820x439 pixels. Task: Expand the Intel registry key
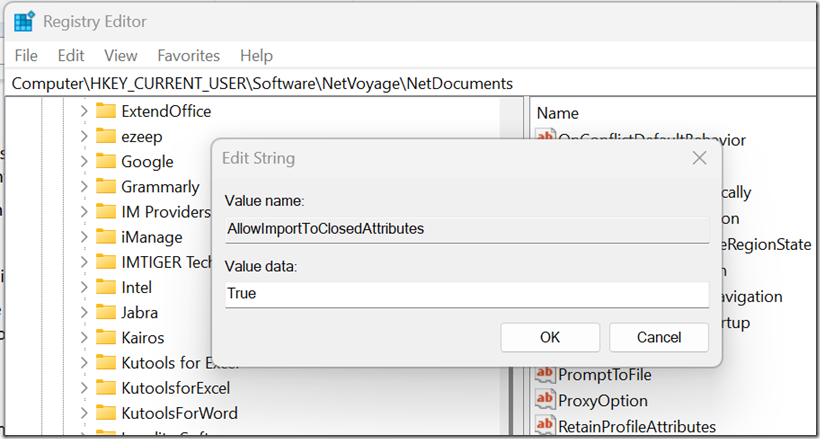[x=84, y=287]
